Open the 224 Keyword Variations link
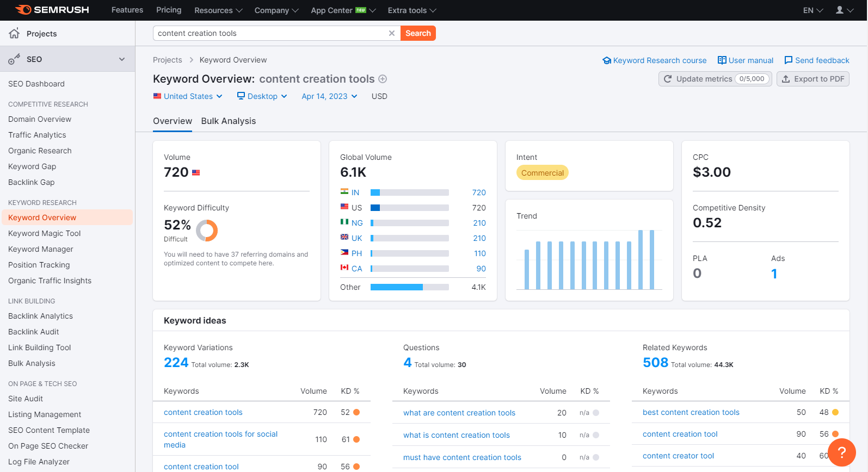 (176, 363)
